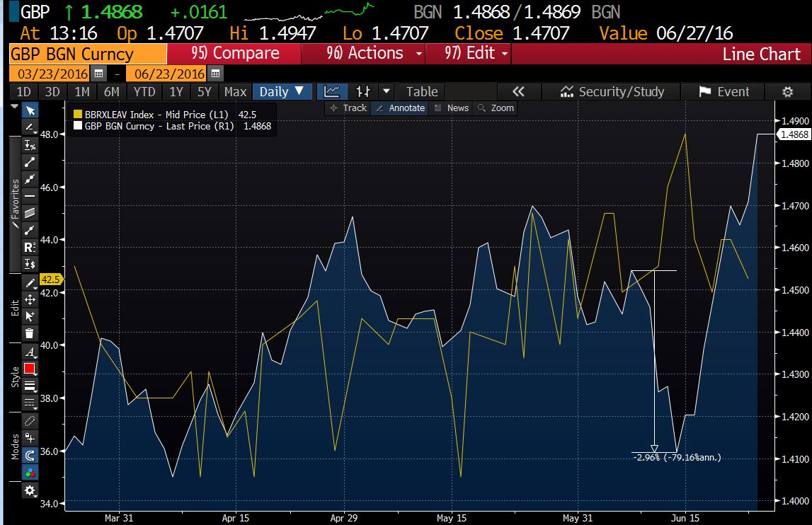Screen dimensions: 812x525
Task: Click the yellow BBRXLEAV Index legend swatch
Action: (78, 115)
